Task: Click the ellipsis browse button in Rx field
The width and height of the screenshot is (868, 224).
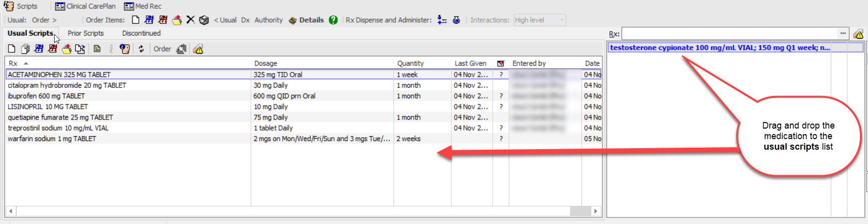Action: [843, 34]
